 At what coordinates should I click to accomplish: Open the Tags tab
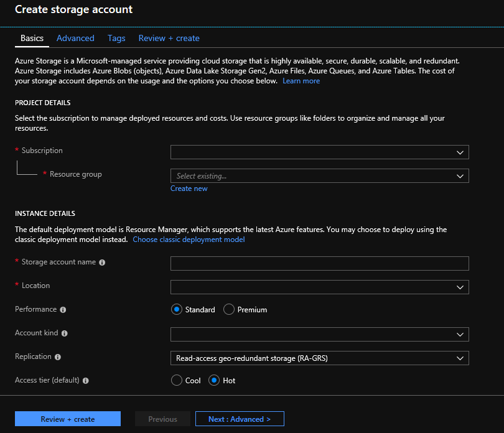pos(116,38)
